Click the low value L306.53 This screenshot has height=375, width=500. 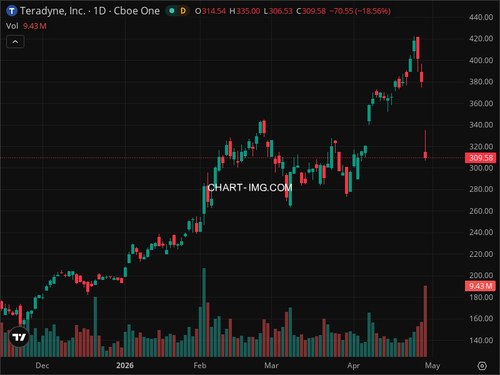pos(278,11)
